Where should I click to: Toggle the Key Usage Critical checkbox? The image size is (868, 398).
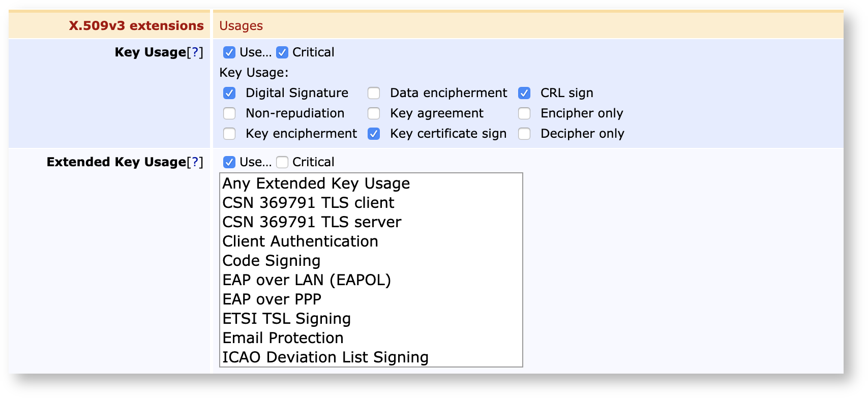(x=282, y=52)
